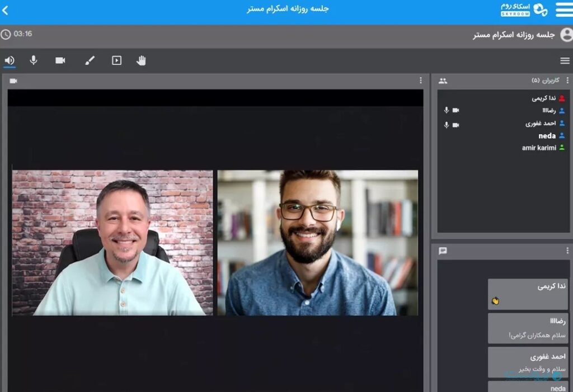
Task: Expand the chat panel options menu
Action: click(567, 251)
